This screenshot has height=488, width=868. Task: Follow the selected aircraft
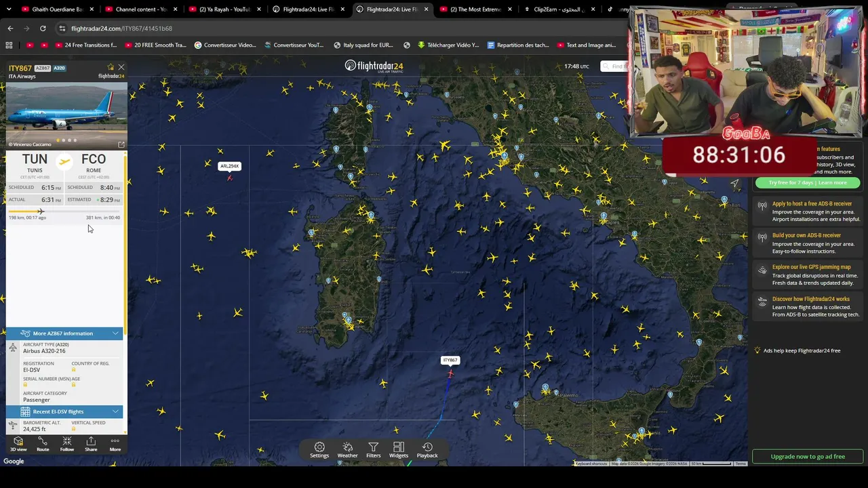66,445
